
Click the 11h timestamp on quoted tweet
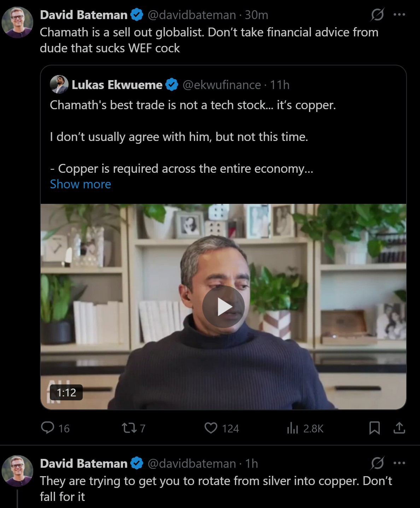tap(280, 85)
